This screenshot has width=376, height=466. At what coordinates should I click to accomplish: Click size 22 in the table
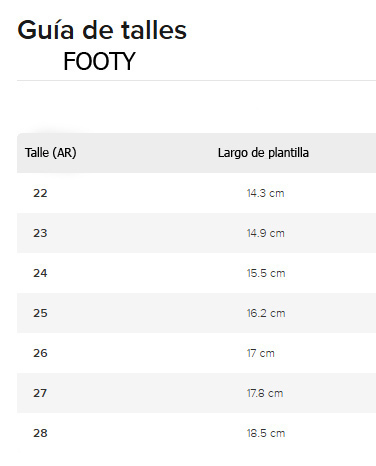point(40,193)
